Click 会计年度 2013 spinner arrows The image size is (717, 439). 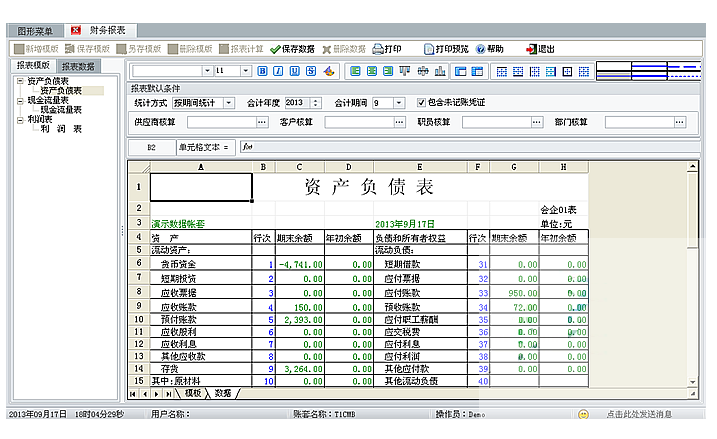click(x=316, y=103)
